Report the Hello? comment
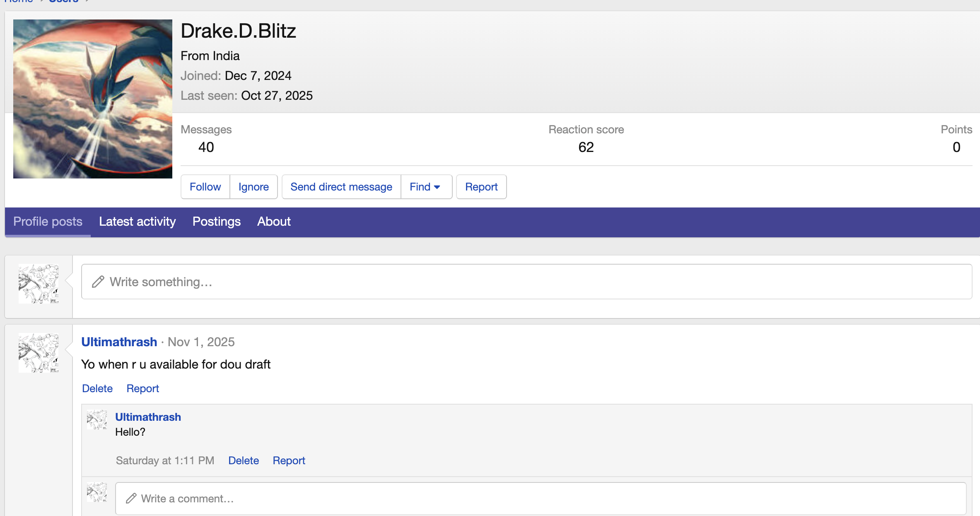Image resolution: width=980 pixels, height=516 pixels. pyautogui.click(x=289, y=461)
